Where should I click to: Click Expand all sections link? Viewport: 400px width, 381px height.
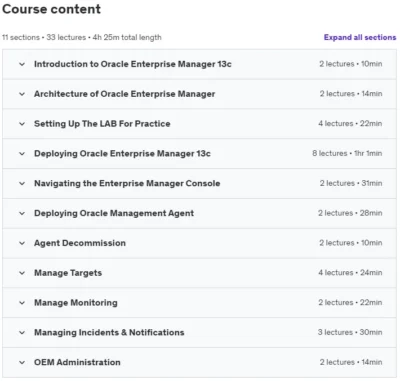coord(360,37)
